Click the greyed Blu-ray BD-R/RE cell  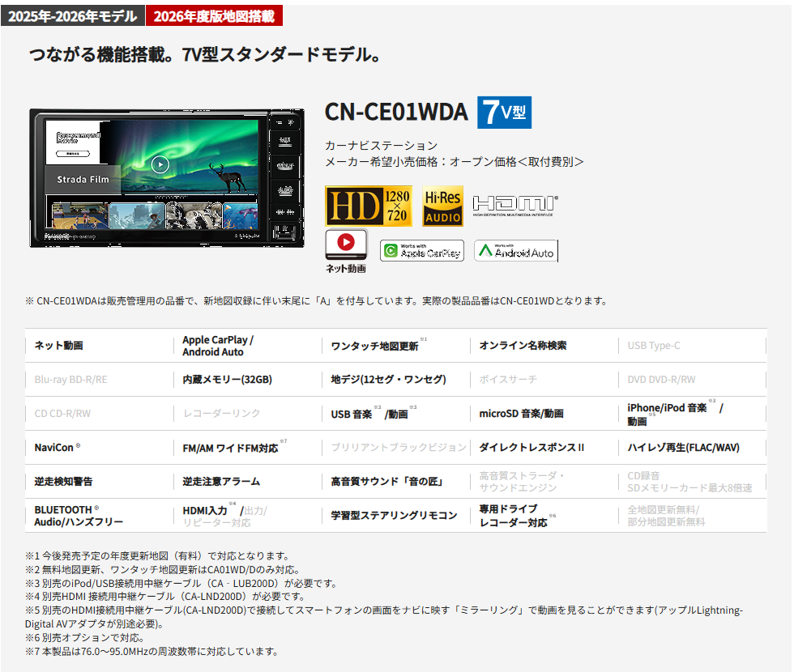click(x=99, y=380)
